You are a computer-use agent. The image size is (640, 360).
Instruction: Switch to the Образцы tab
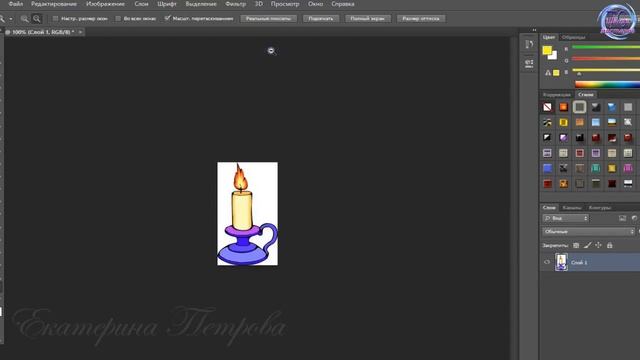[x=573, y=37]
